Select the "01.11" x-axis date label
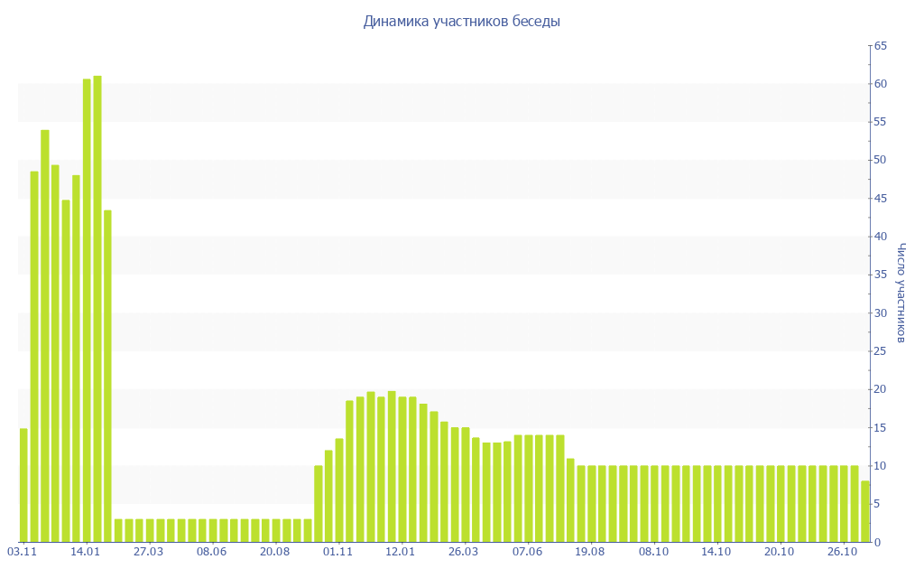This screenshot has width=924, height=578. click(337, 552)
